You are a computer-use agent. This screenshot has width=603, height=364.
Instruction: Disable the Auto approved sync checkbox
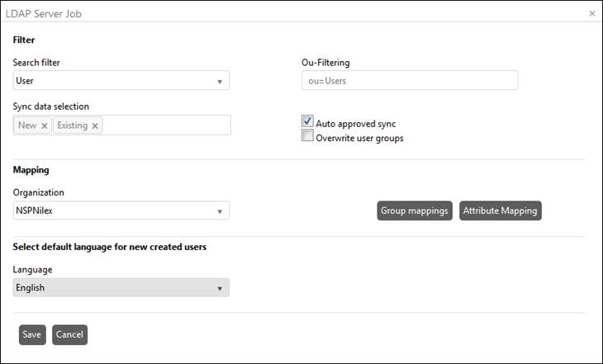[x=307, y=122]
